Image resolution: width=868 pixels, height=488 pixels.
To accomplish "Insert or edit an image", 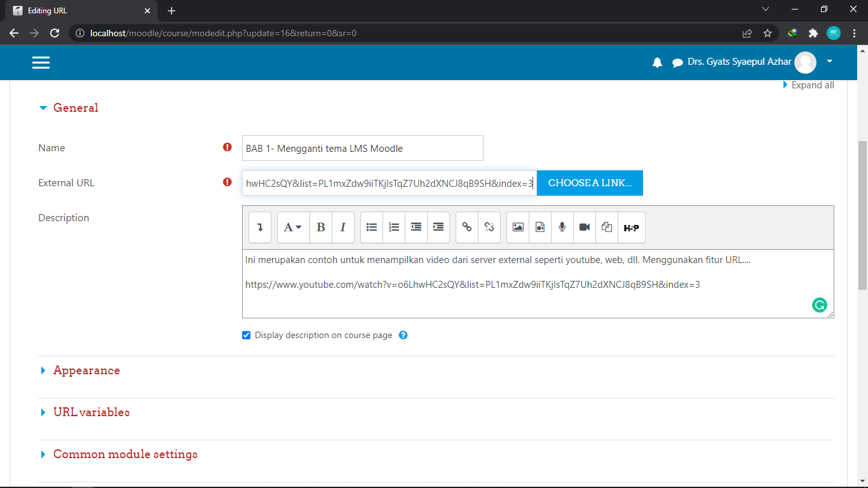I will tap(518, 227).
